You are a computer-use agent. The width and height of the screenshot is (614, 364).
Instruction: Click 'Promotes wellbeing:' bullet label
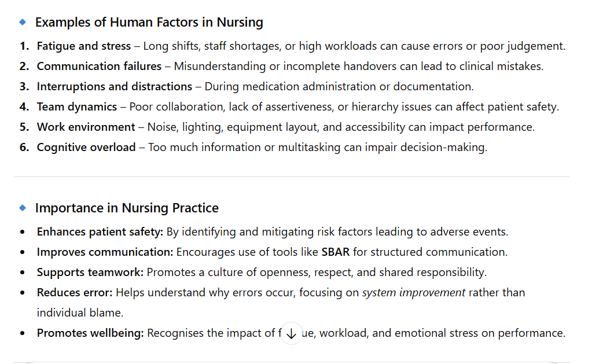coord(90,333)
